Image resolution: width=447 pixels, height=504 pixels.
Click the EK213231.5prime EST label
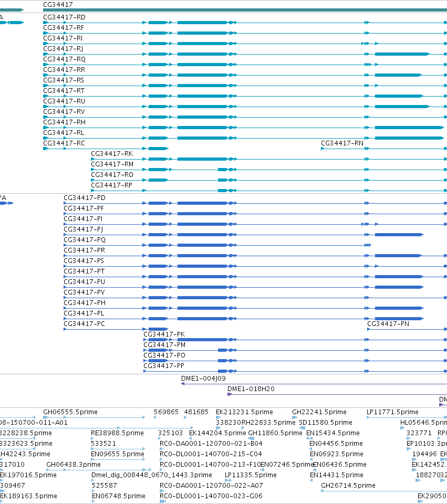244,412
